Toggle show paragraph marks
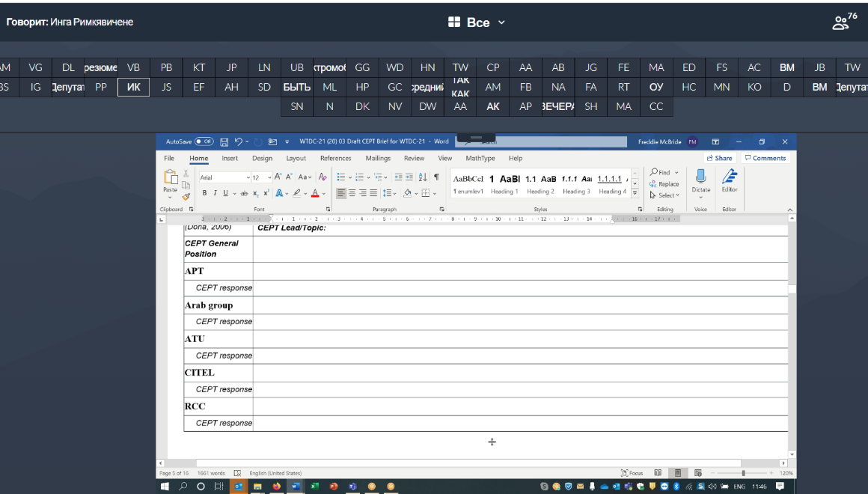Screen dimensions: 868x494 436,177
